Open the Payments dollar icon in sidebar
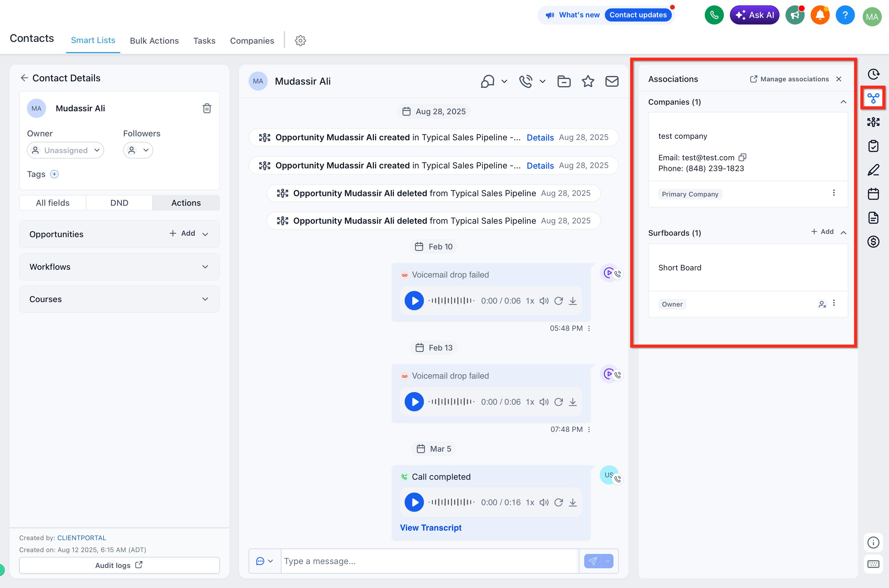The image size is (889, 588). (x=873, y=241)
